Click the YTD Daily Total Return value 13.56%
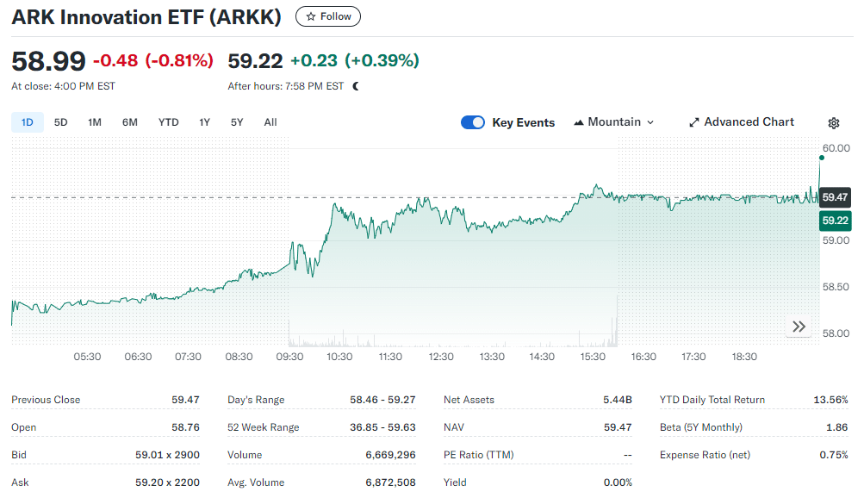864x504 pixels. [x=831, y=400]
